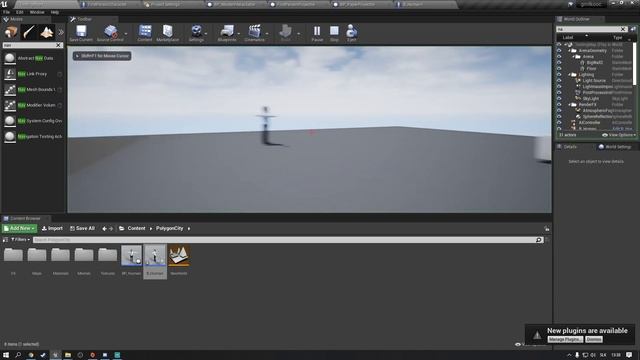Viewport: 640px width, 360px height.
Task: Open the File menu
Action: tap(7, 12)
